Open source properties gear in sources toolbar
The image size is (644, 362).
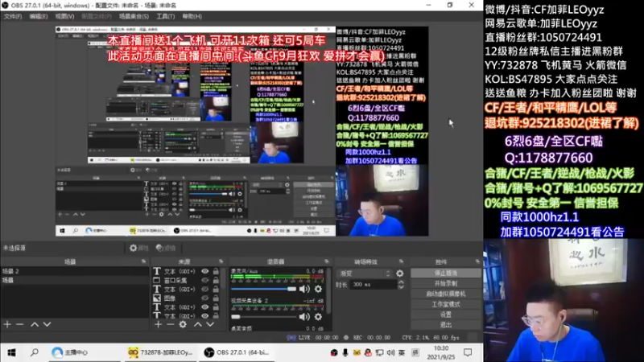[183, 324]
